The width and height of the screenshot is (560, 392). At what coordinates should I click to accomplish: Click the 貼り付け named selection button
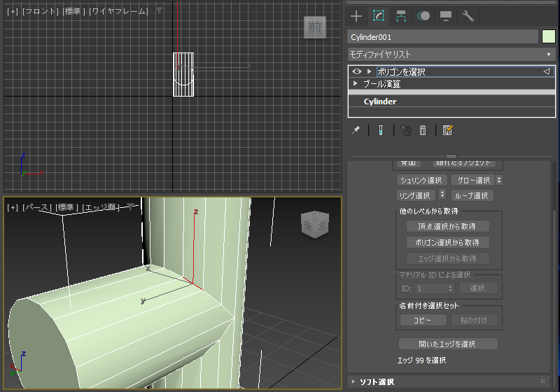coord(474,320)
